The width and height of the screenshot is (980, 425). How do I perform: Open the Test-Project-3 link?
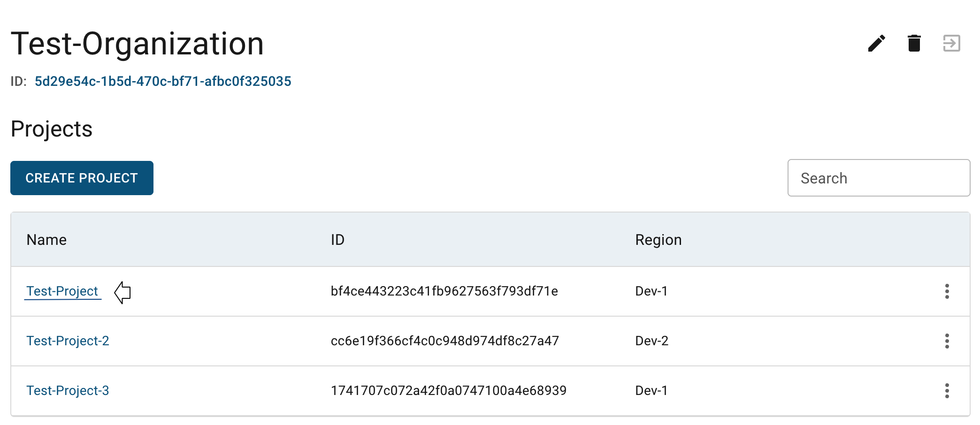point(68,391)
